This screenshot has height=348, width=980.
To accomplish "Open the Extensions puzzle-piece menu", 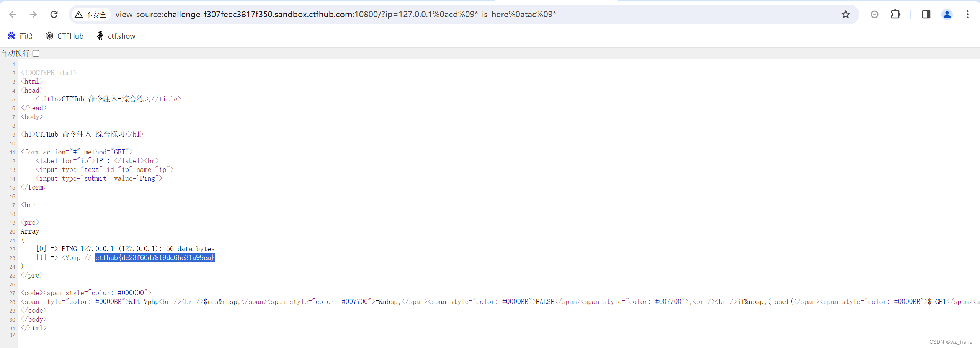I will point(895,15).
